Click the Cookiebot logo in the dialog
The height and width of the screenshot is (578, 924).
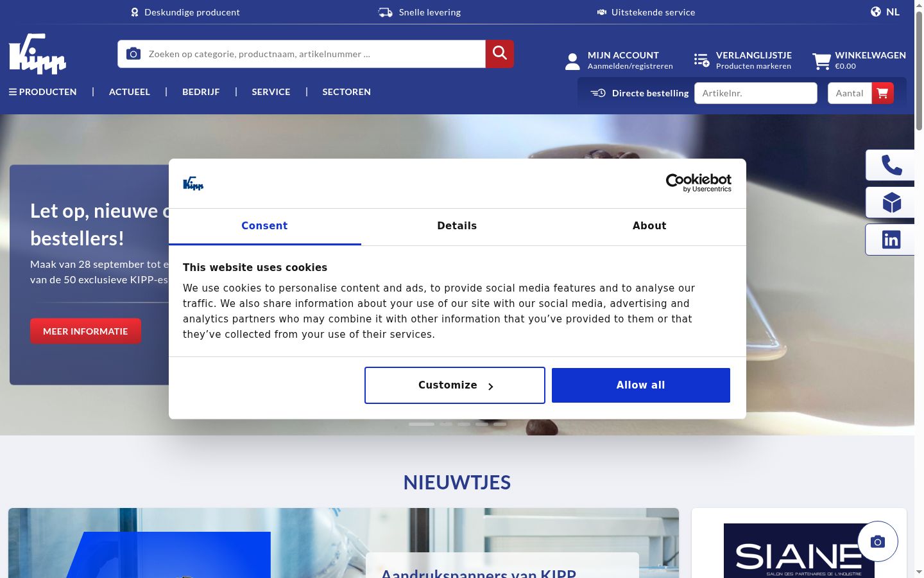tap(699, 183)
